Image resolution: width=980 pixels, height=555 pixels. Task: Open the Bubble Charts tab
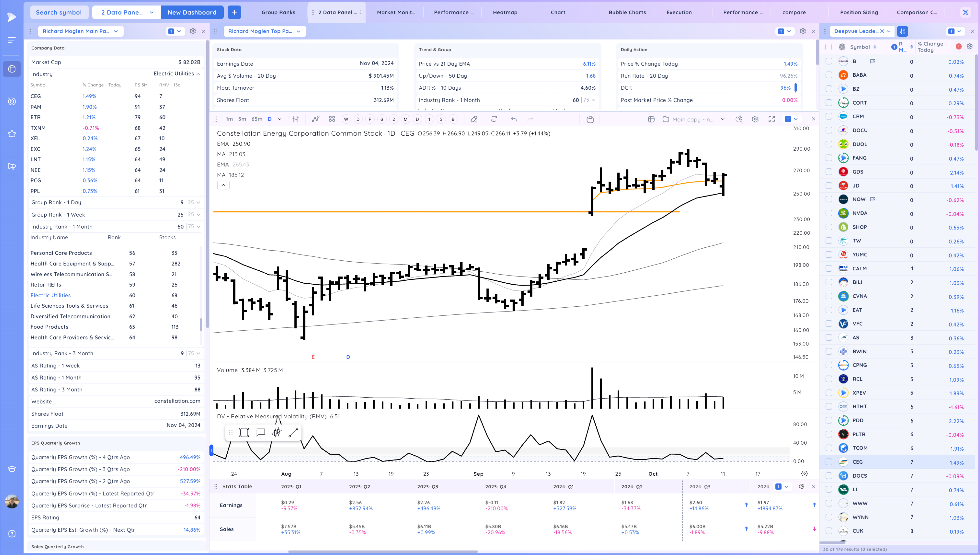tap(627, 12)
